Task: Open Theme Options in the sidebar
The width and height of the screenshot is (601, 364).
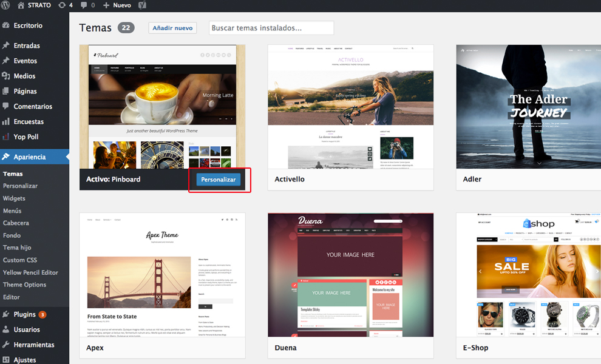Action: tap(24, 285)
